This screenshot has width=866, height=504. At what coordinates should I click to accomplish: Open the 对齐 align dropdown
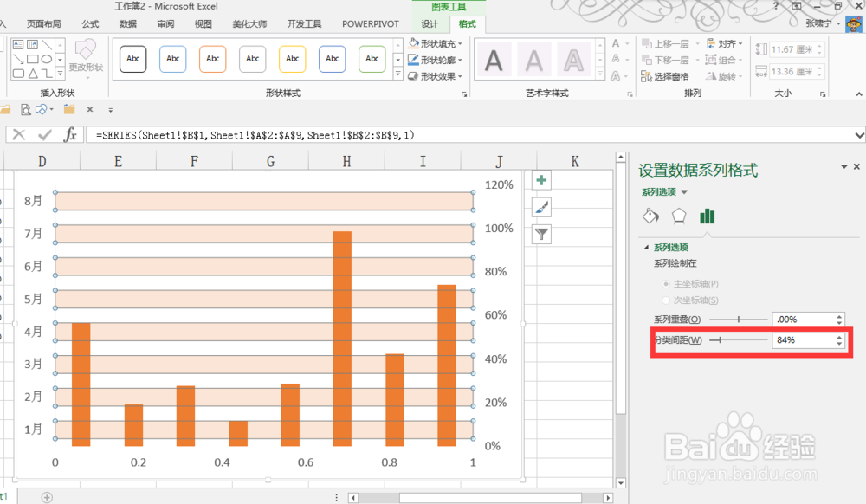coord(725,43)
